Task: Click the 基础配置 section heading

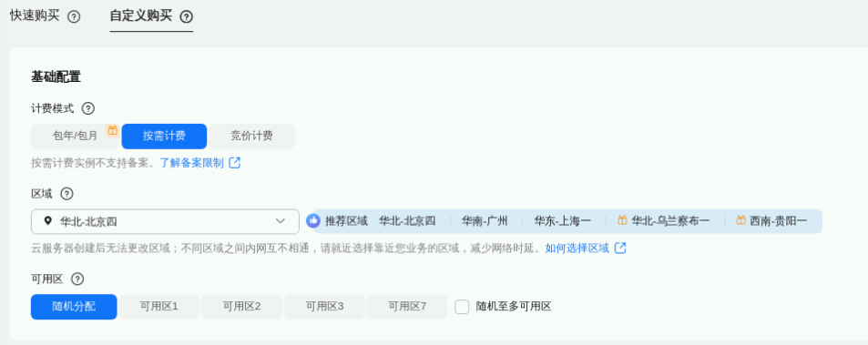Action: point(56,77)
